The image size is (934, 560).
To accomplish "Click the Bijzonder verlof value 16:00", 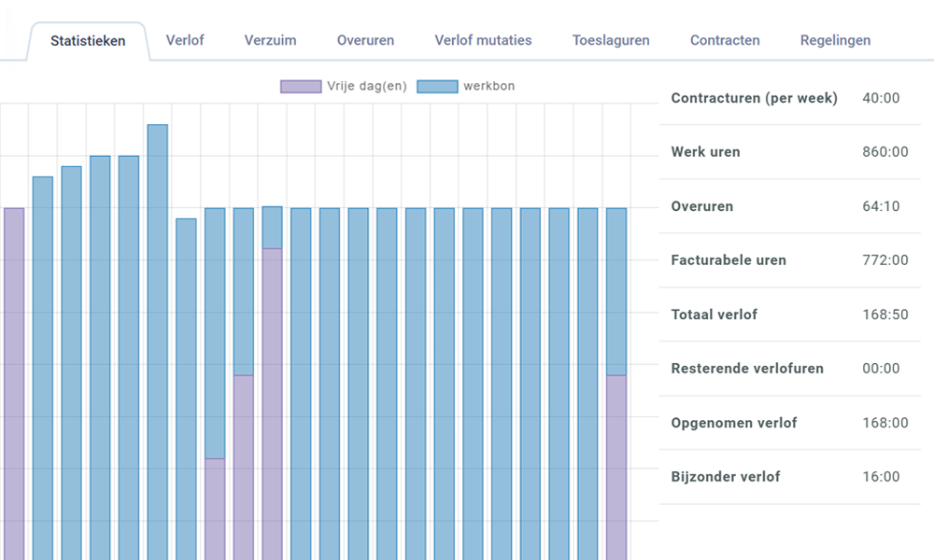I will tap(881, 477).
